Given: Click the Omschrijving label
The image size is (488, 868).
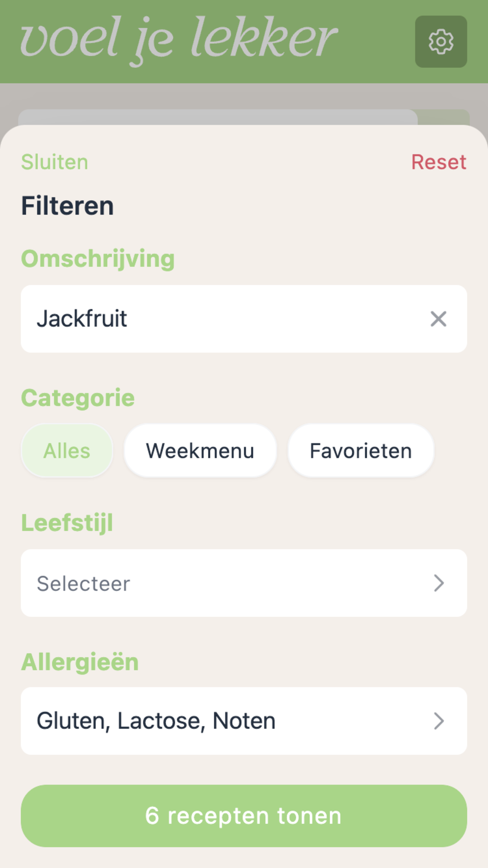Looking at the screenshot, I should pos(98,259).
